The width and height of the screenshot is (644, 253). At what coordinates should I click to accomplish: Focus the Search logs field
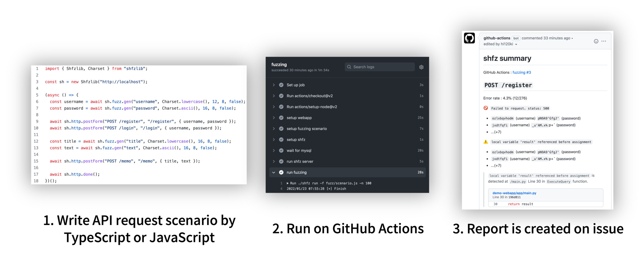pyautogui.click(x=380, y=67)
